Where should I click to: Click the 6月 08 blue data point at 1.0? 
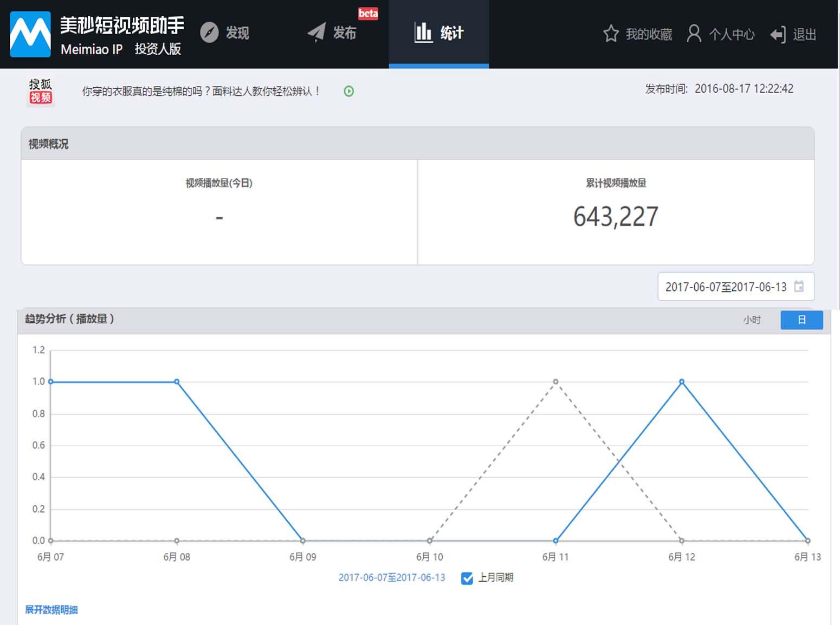click(177, 382)
